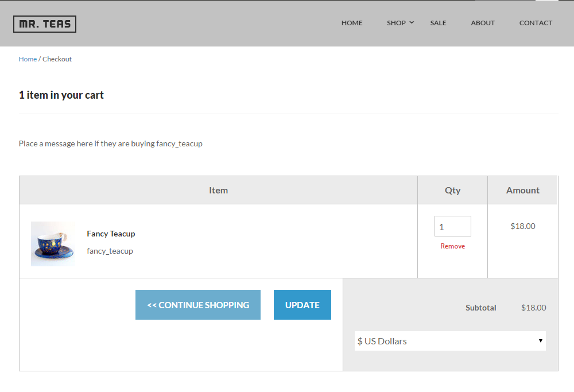This screenshot has height=392, width=574.
Task: Click the Subtotal label
Action: tap(480, 308)
